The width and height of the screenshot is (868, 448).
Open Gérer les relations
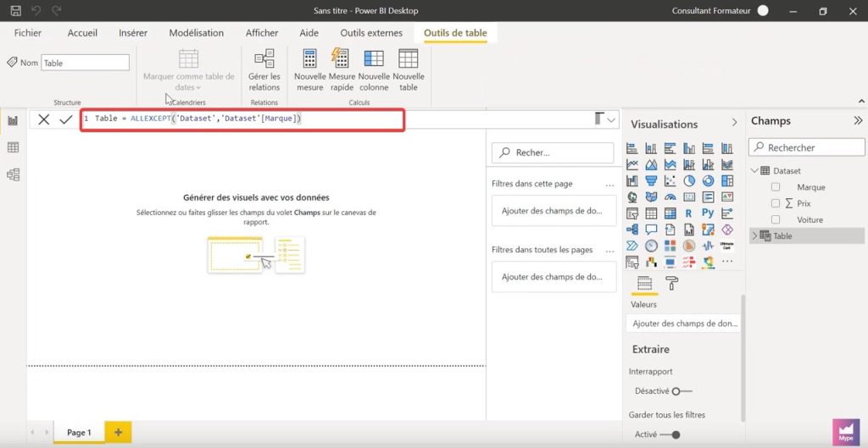click(264, 70)
